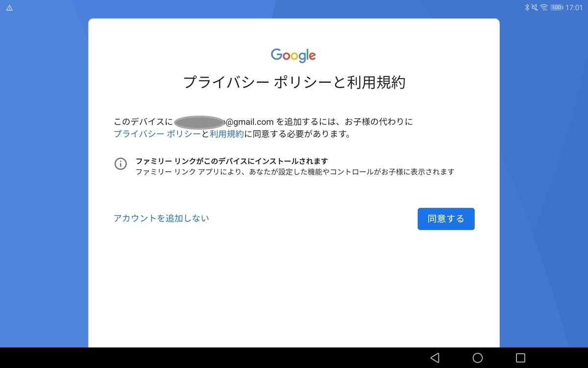Click the Wi-Fi status icon
588x368 pixels.
pos(543,8)
